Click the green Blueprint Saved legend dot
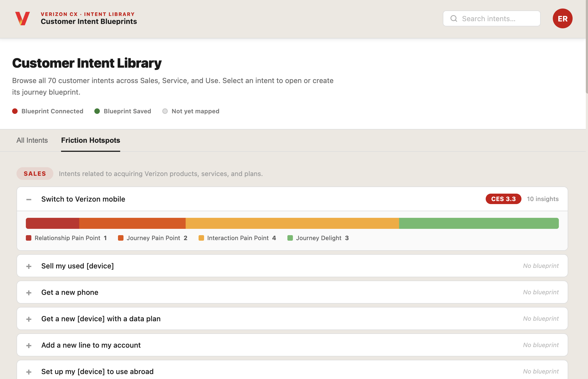588x379 pixels. (x=97, y=111)
